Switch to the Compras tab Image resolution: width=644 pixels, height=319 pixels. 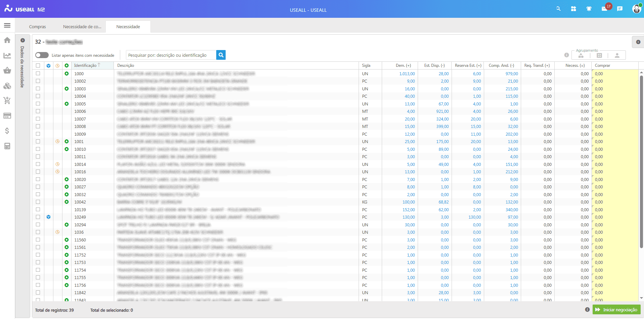click(x=38, y=27)
